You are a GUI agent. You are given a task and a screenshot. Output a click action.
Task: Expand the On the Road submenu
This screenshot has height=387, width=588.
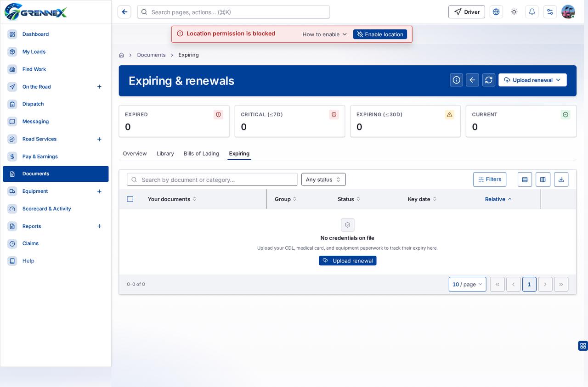99,87
